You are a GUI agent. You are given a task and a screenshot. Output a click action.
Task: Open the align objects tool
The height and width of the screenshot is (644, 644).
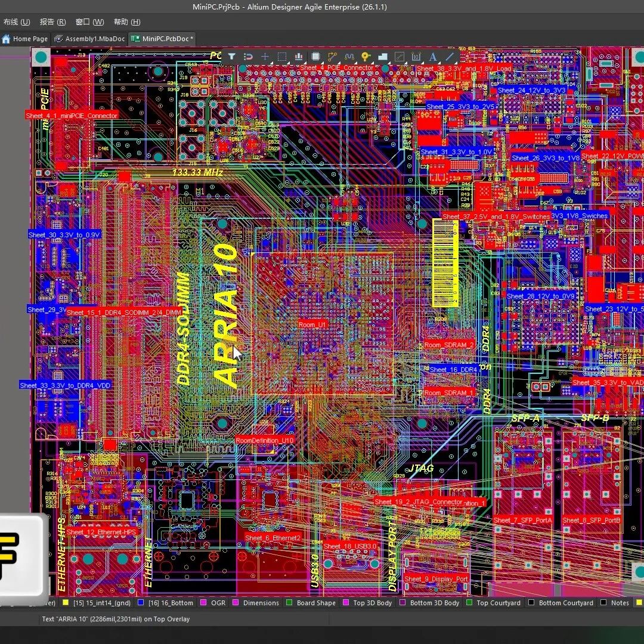point(299,57)
